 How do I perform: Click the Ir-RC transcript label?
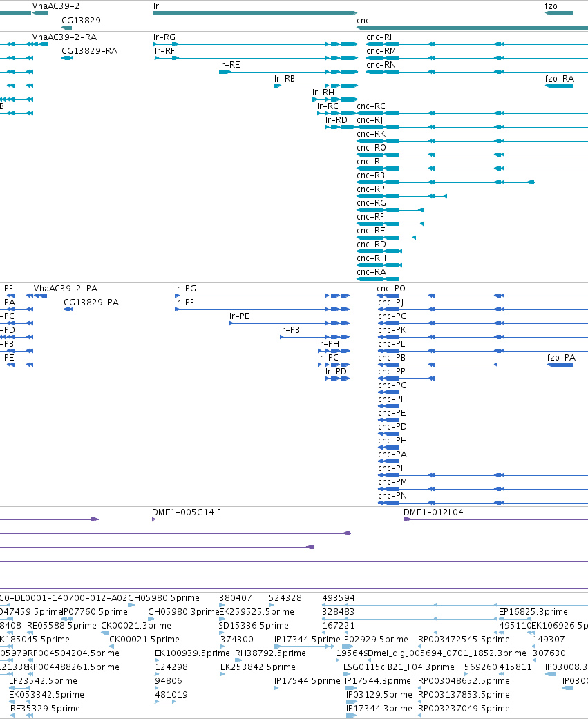tap(328, 106)
